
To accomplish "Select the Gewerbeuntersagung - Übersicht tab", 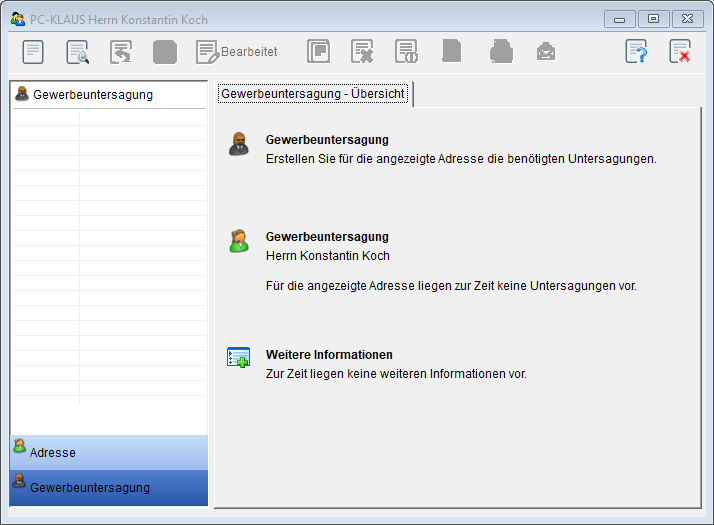I will [x=313, y=94].
